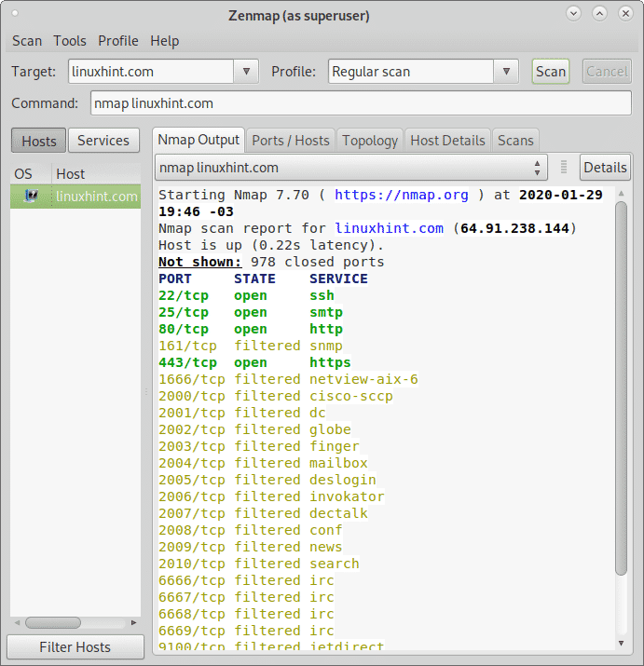The height and width of the screenshot is (666, 644).
Task: Click the left arrow of the host list scrollbar
Action: click(x=17, y=622)
